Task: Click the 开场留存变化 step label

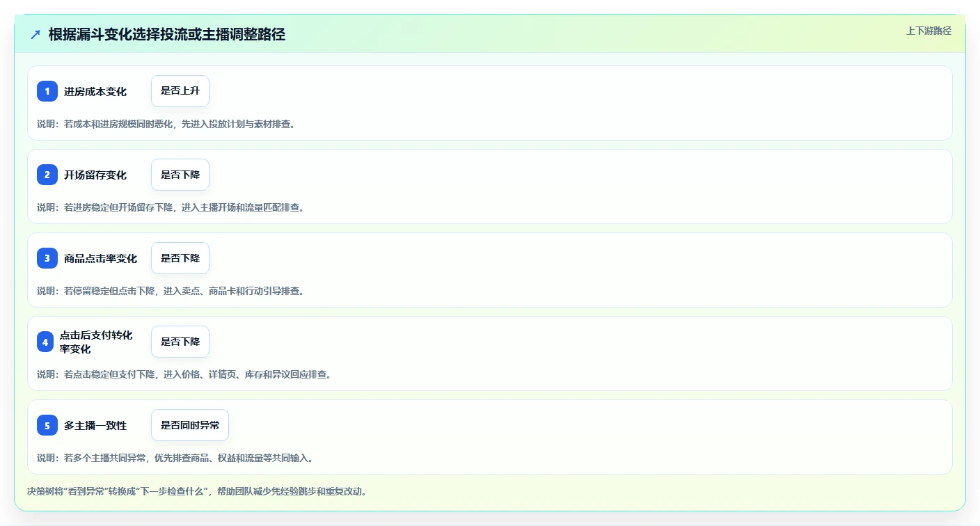Action: click(95, 175)
